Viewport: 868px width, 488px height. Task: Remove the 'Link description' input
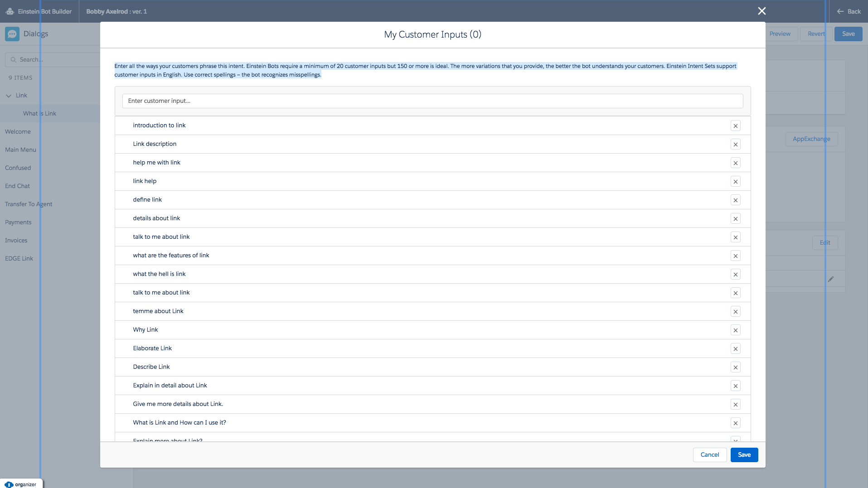click(x=735, y=145)
